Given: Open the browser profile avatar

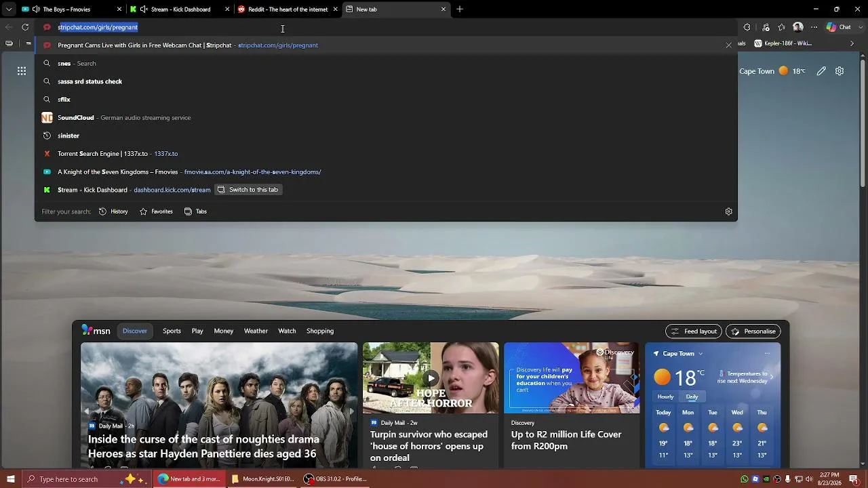Looking at the screenshot, I should point(798,27).
